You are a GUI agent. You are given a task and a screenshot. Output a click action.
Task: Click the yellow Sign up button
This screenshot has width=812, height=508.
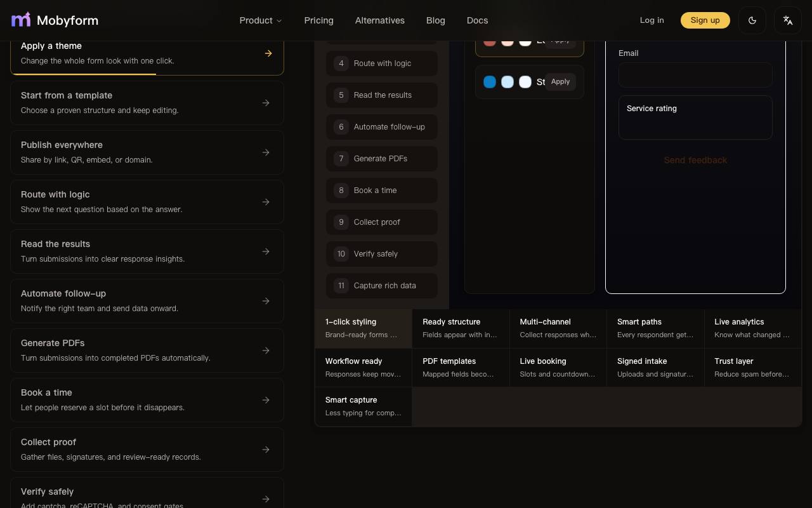pos(705,20)
